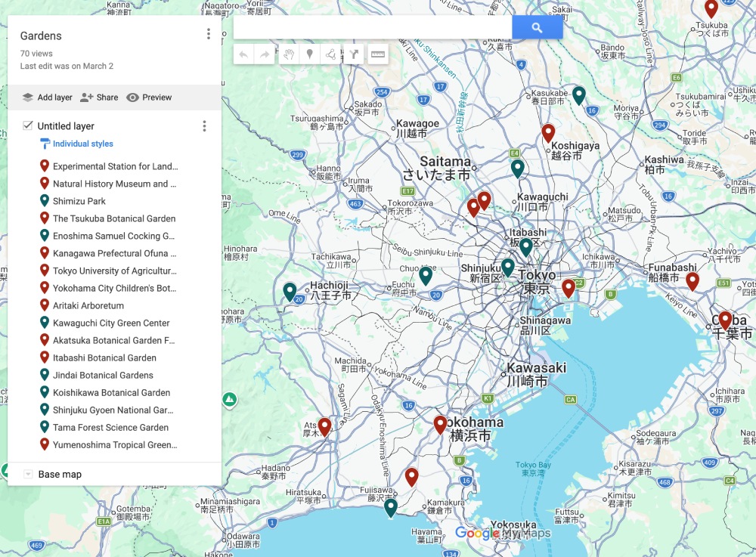Image resolution: width=756 pixels, height=557 pixels.
Task: Click the blue search button
Action: (537, 28)
